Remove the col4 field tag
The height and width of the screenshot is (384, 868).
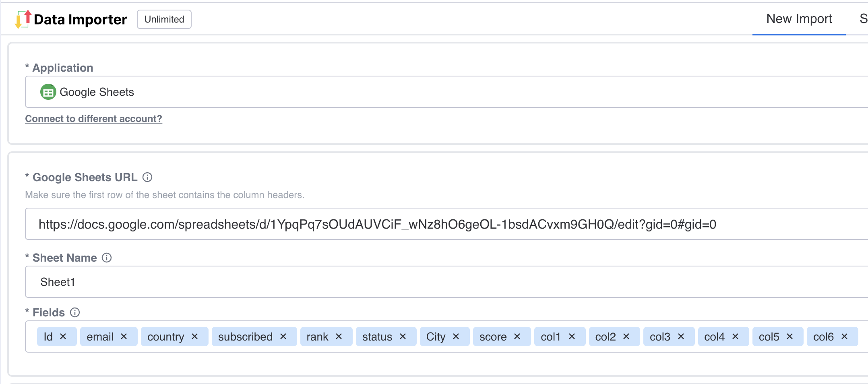pos(735,337)
